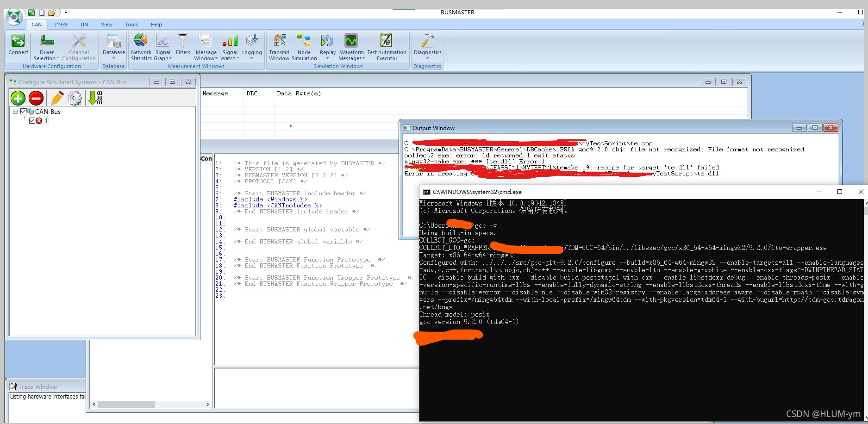
Task: Click the horizontal scrollbar thumb under the editor
Action: [x=126, y=404]
